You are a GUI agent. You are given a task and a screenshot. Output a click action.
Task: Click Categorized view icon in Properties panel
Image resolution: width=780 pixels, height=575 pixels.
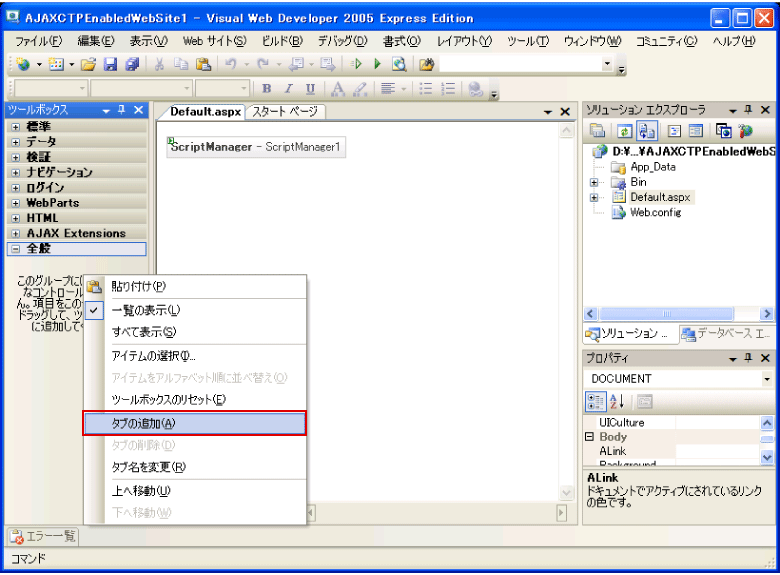596,401
